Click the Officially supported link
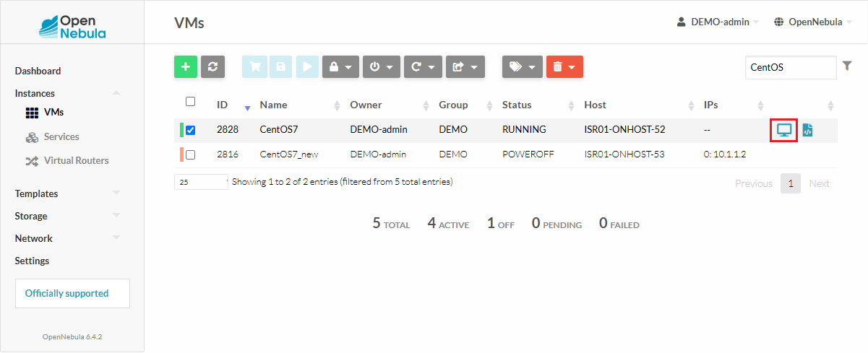The image size is (868, 353). click(72, 293)
